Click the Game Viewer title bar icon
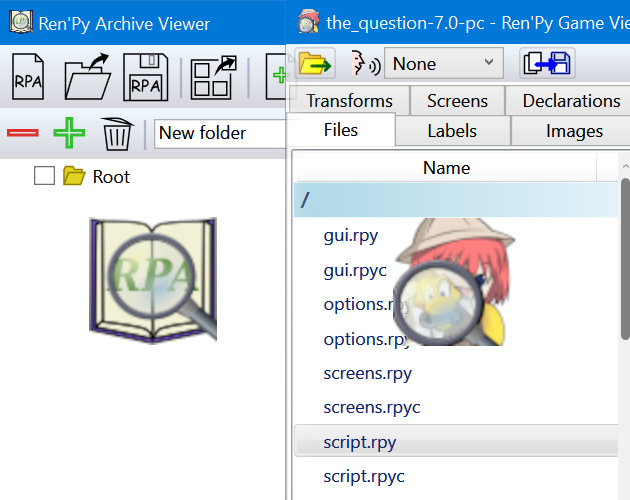This screenshot has height=500, width=630. 308,21
